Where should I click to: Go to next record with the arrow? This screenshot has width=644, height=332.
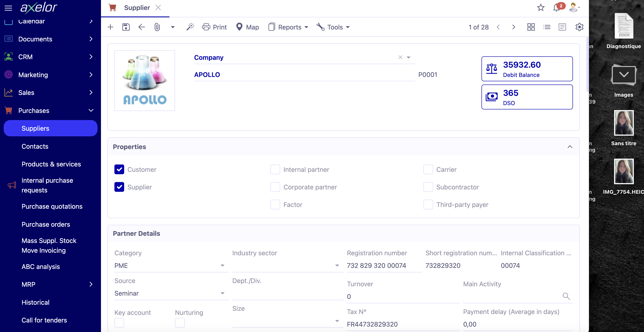[514, 27]
